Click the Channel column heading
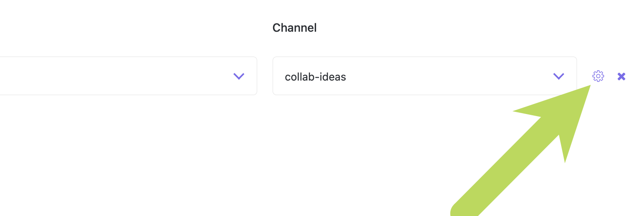This screenshot has height=216, width=644. pyautogui.click(x=295, y=28)
